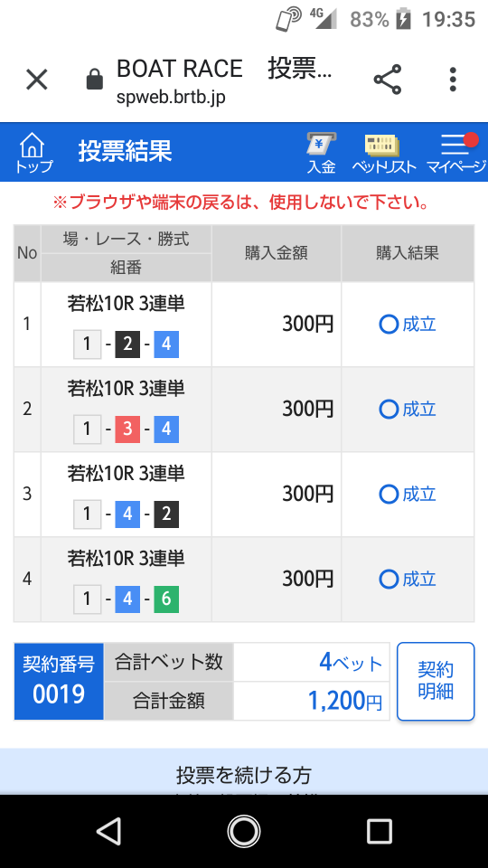Open the マイページ hamburger menu
The height and width of the screenshot is (868, 488).
(x=455, y=154)
